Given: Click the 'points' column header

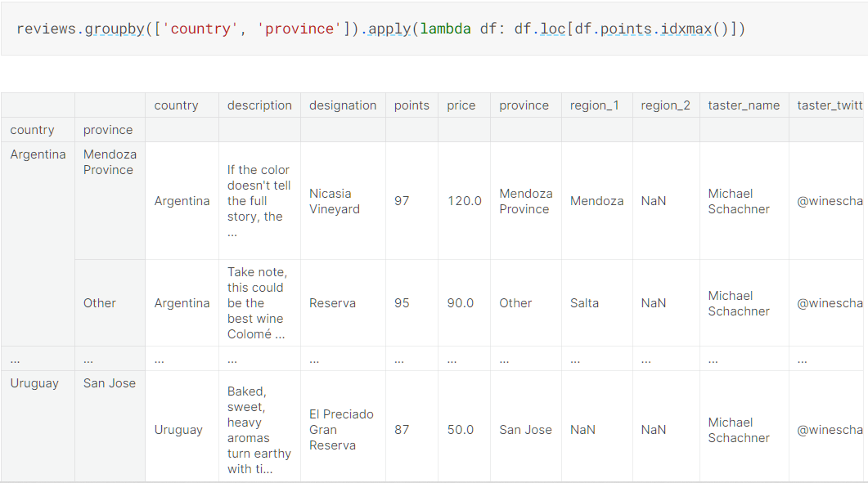Looking at the screenshot, I should click(x=412, y=105).
